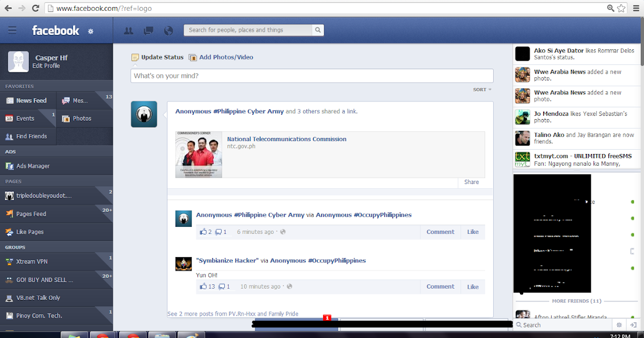Click the Symbianize Hacker avatar
The image size is (644, 338).
coord(184,264)
